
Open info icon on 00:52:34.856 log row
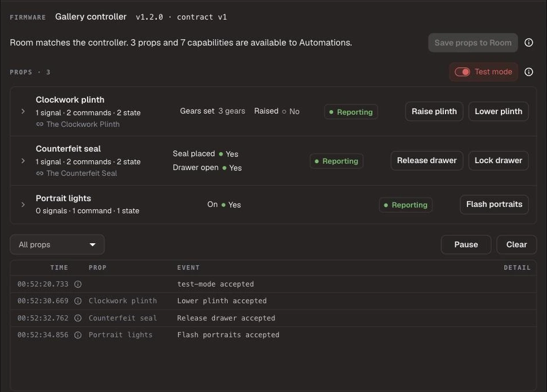click(x=78, y=335)
